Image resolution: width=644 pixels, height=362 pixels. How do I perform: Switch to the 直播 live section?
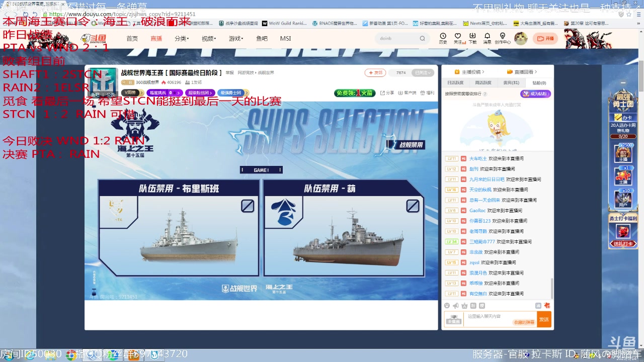coord(156,38)
